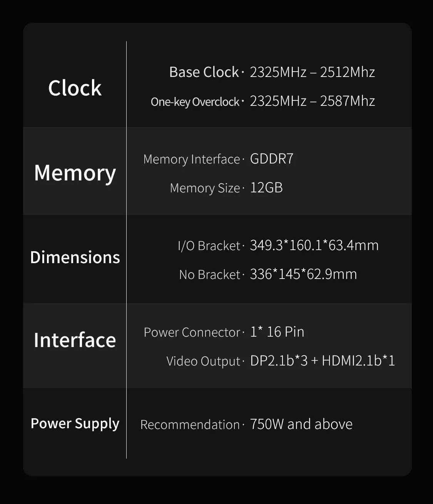Click the Clock section heading
Viewport: 433px width, 504px height.
pyautogui.click(x=75, y=88)
